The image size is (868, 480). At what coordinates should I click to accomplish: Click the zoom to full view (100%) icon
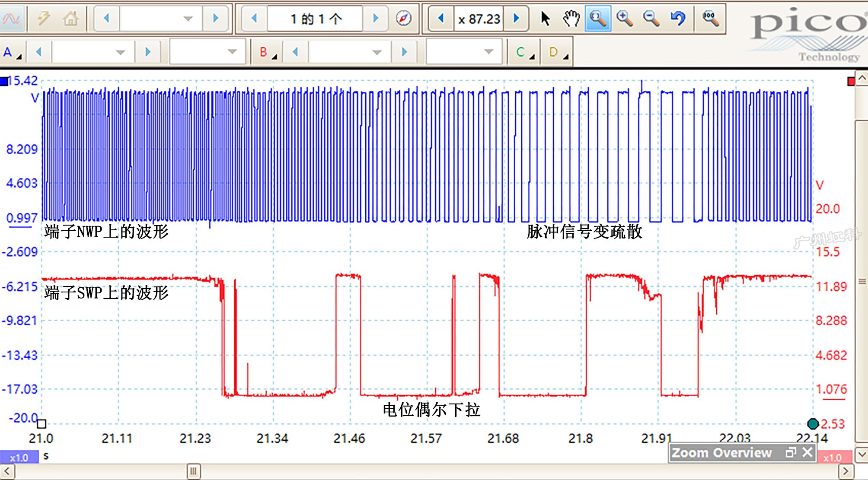710,19
